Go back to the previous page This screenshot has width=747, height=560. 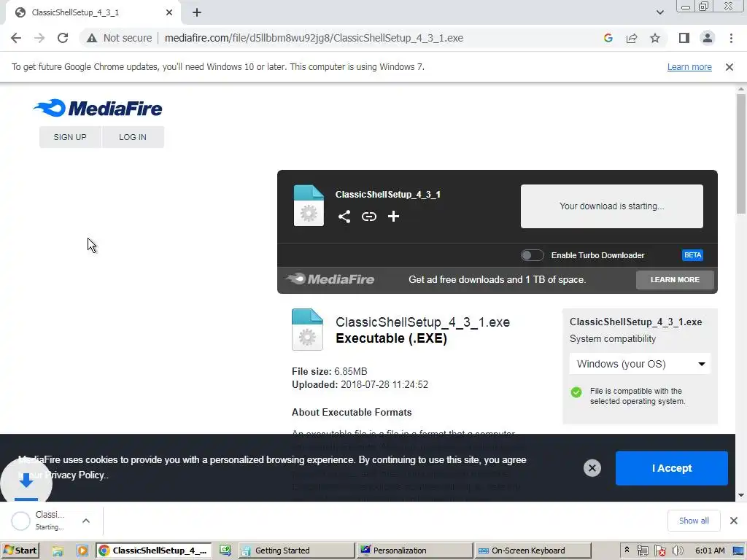pyautogui.click(x=16, y=38)
